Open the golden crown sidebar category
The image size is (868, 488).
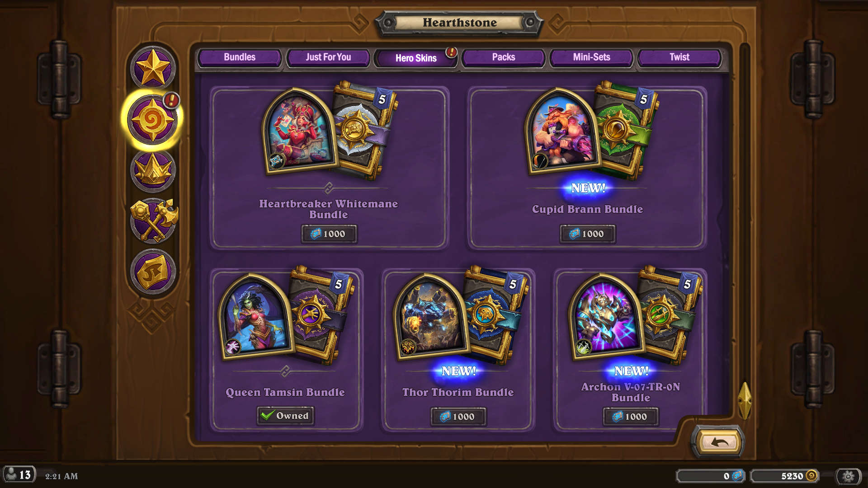coord(153,171)
